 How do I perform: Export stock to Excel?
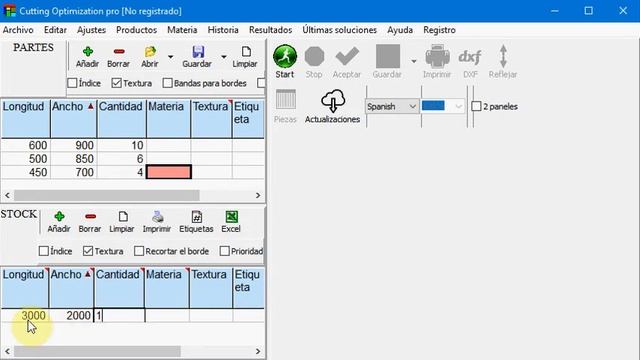pos(231,222)
